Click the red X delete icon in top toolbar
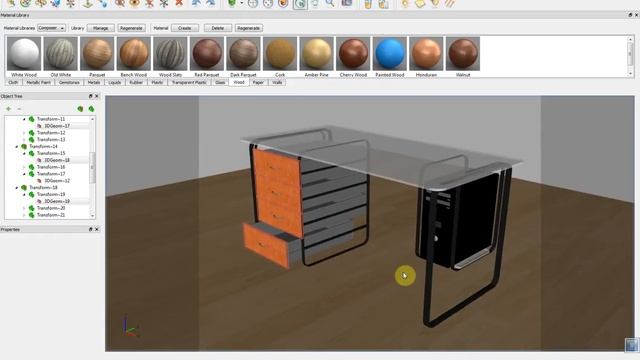This screenshot has height=360, width=640. pyautogui.click(x=179, y=3)
